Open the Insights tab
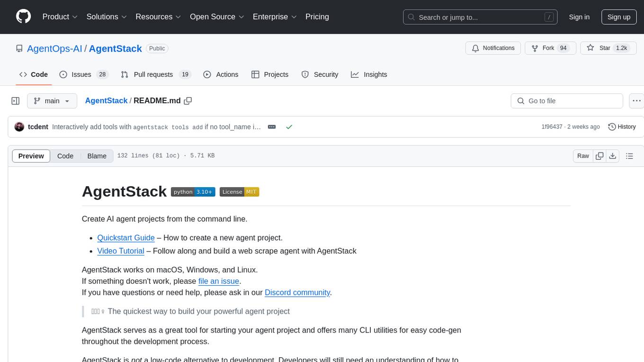 pos(369,74)
